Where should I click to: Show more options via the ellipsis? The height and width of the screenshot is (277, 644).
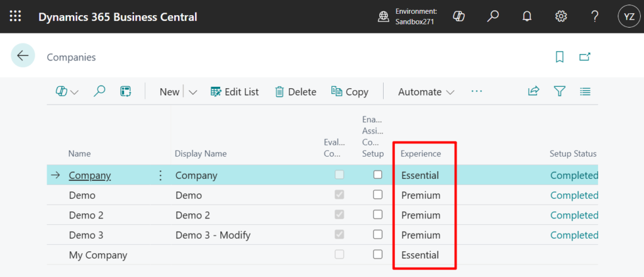click(477, 92)
